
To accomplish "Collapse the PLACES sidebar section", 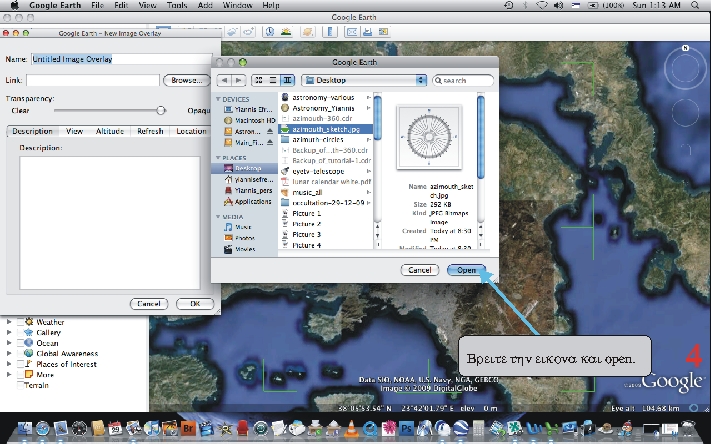I will [x=218, y=158].
